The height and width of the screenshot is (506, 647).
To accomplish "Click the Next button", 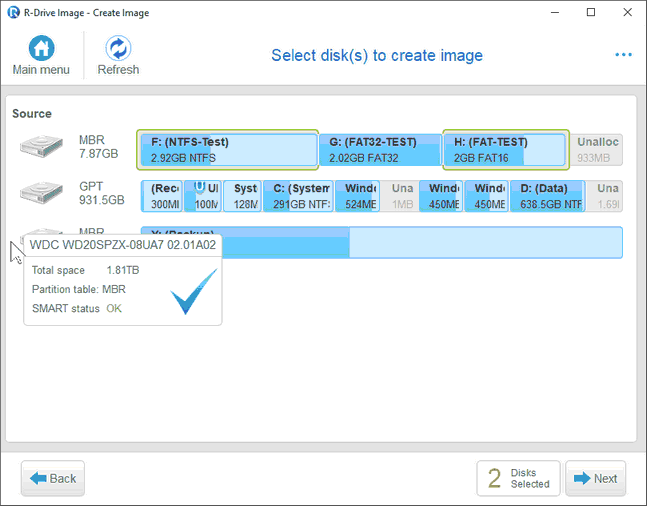I will 595,478.
